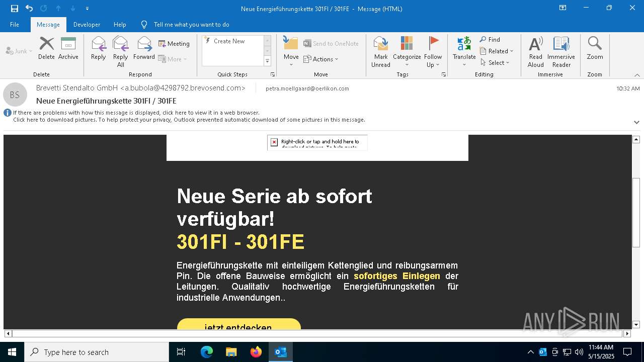Open the Junk options dropdown

coord(19,51)
